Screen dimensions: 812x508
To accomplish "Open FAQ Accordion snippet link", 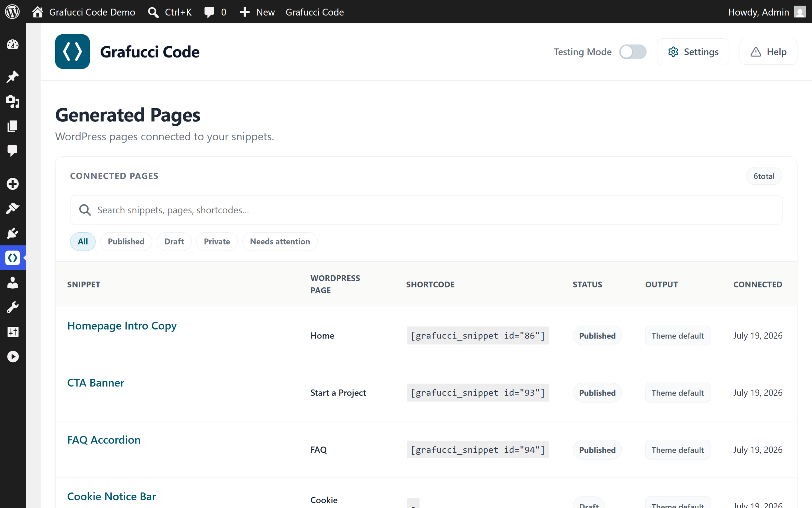I will click(x=104, y=440).
